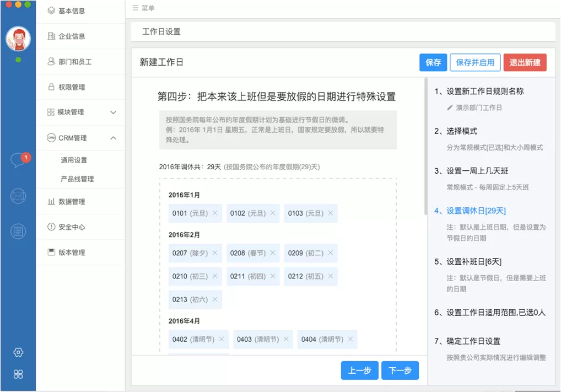Click the 安全中心 alert icon
Image resolution: width=561 pixels, height=392 pixels.
point(51,227)
